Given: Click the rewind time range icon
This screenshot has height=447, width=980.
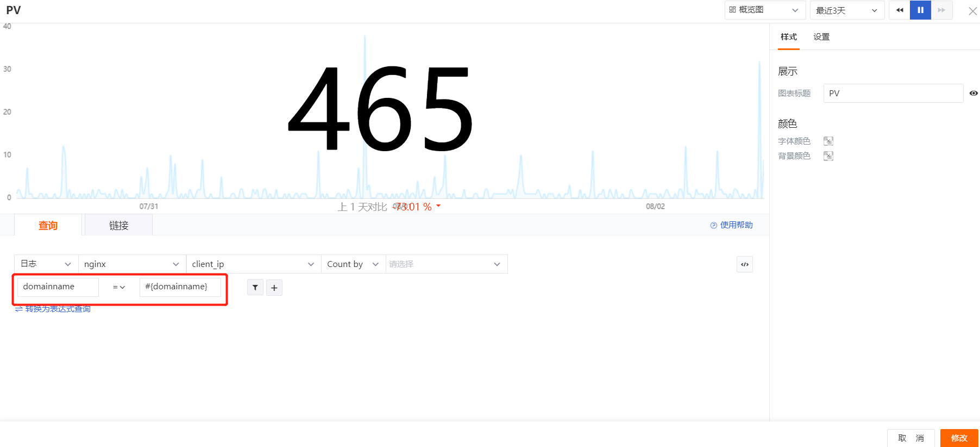Looking at the screenshot, I should [x=900, y=10].
